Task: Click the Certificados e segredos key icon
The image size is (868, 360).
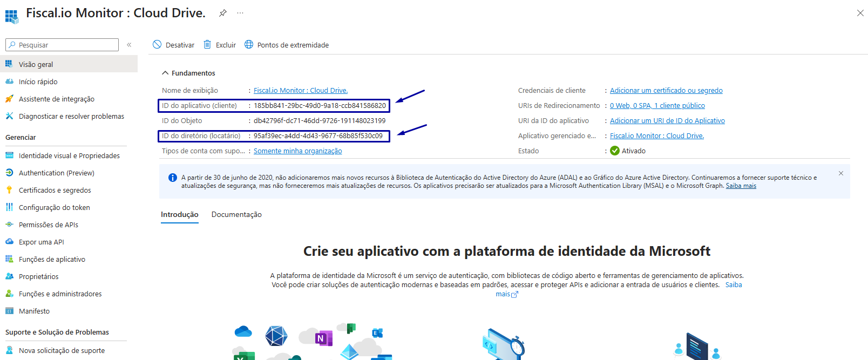Action: coord(9,190)
